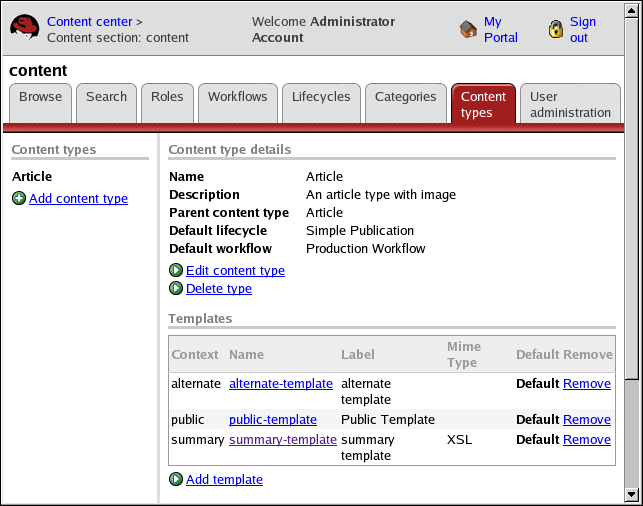Viewport: 643px width, 506px height.
Task: Click the Context column header
Action: pos(195,354)
